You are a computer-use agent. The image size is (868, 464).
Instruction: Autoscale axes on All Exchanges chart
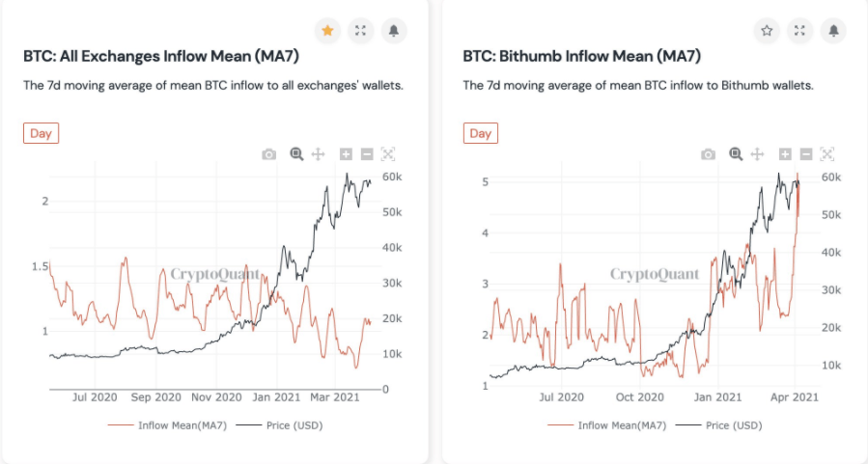point(388,154)
